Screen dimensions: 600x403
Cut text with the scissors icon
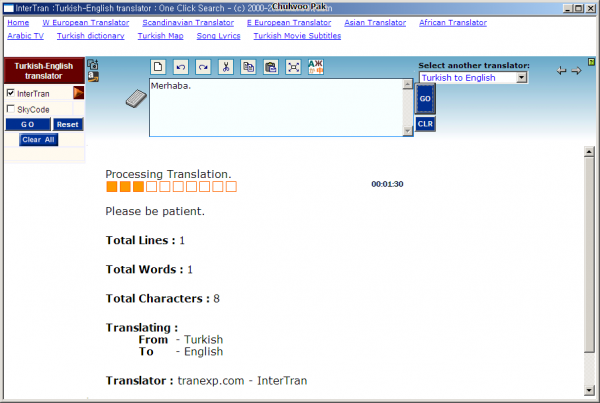click(x=226, y=67)
